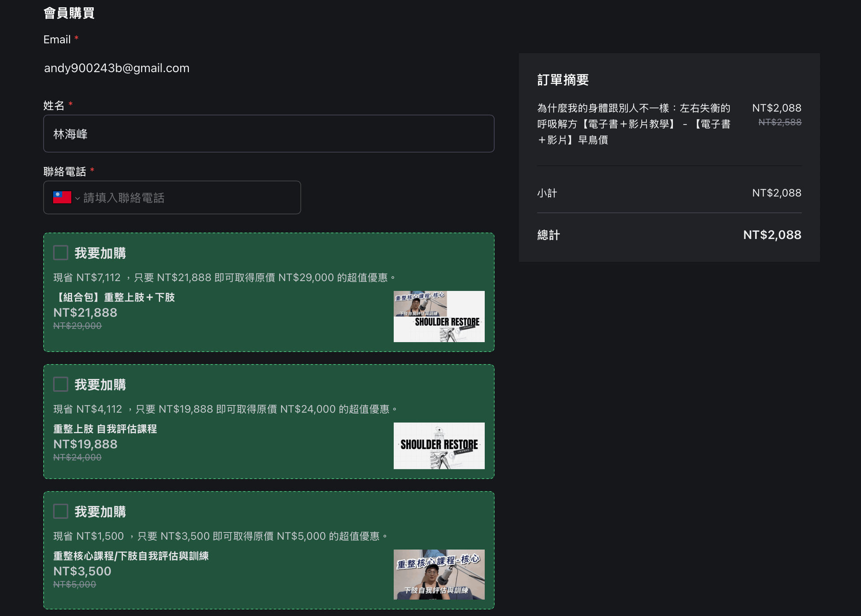Click the 聯絡電話 phone input field

pos(188,198)
